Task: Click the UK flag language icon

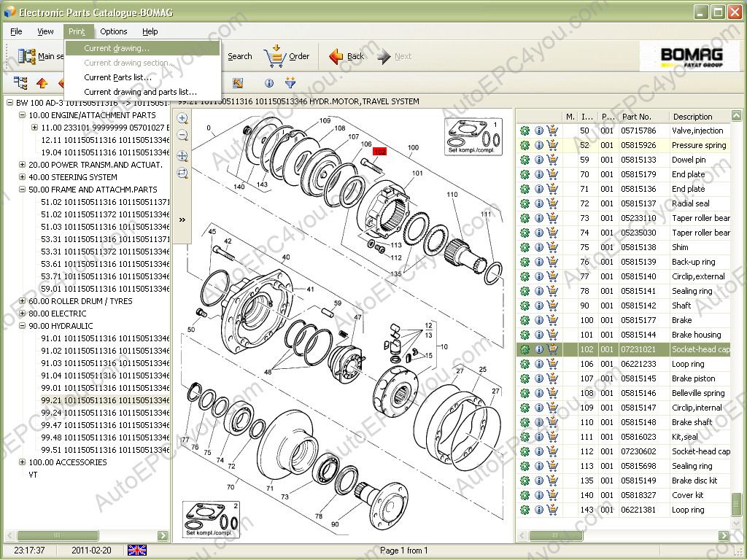Action: pos(136,551)
